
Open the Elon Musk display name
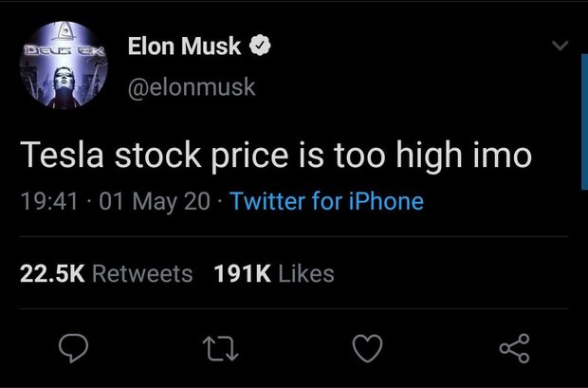point(183,46)
